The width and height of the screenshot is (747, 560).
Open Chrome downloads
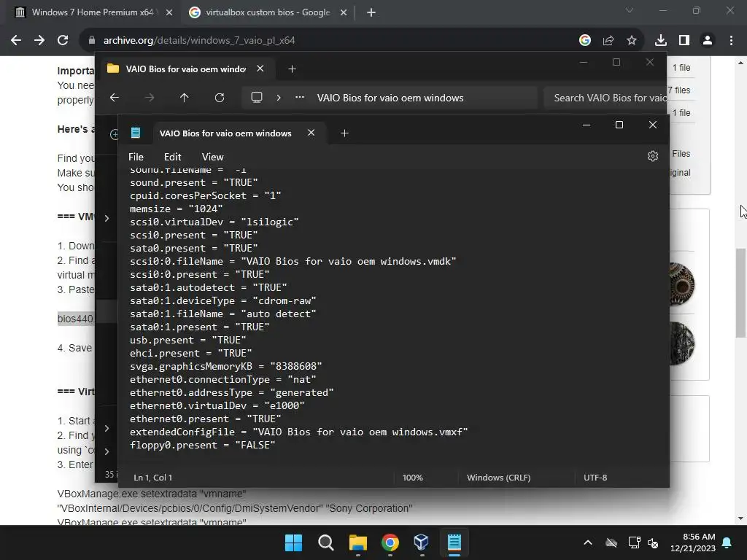[x=661, y=41]
